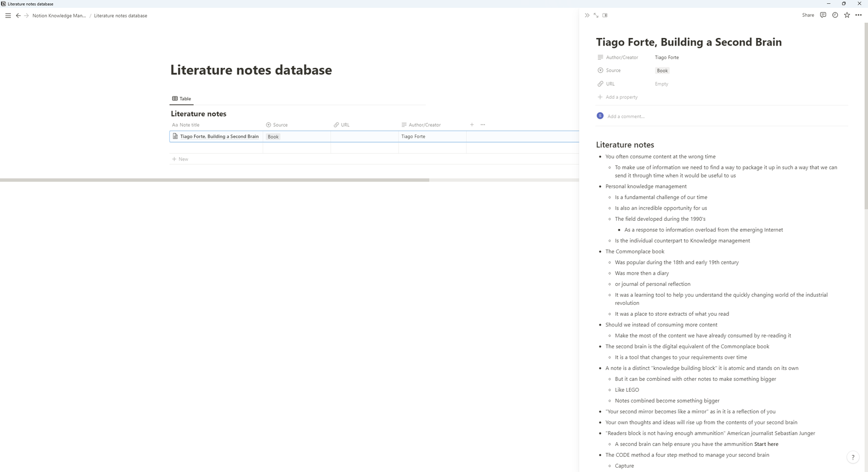Click the empty URL cell in the row
Image resolution: width=868 pixels, height=472 pixels.
coord(365,137)
